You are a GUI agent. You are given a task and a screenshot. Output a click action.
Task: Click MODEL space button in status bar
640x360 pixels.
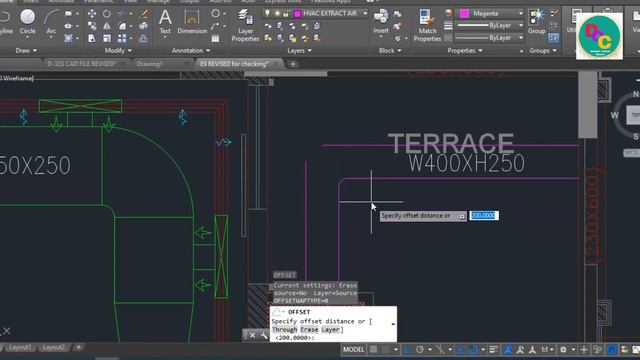point(353,350)
